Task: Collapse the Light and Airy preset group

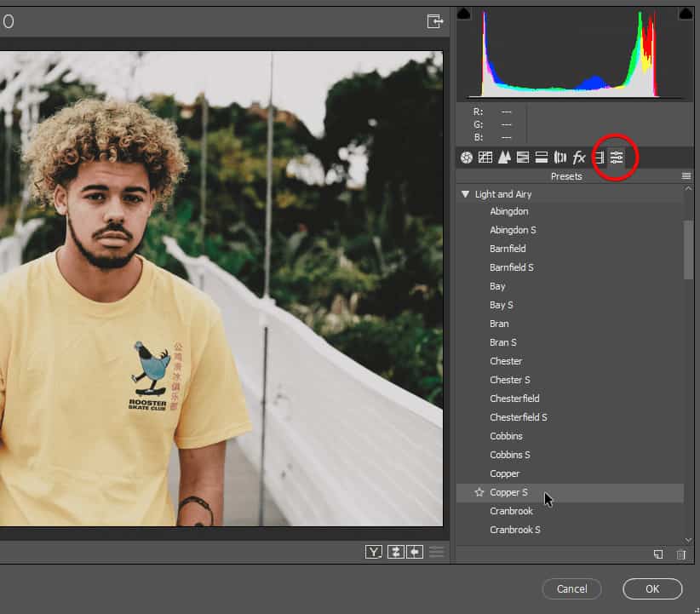Action: coord(465,194)
